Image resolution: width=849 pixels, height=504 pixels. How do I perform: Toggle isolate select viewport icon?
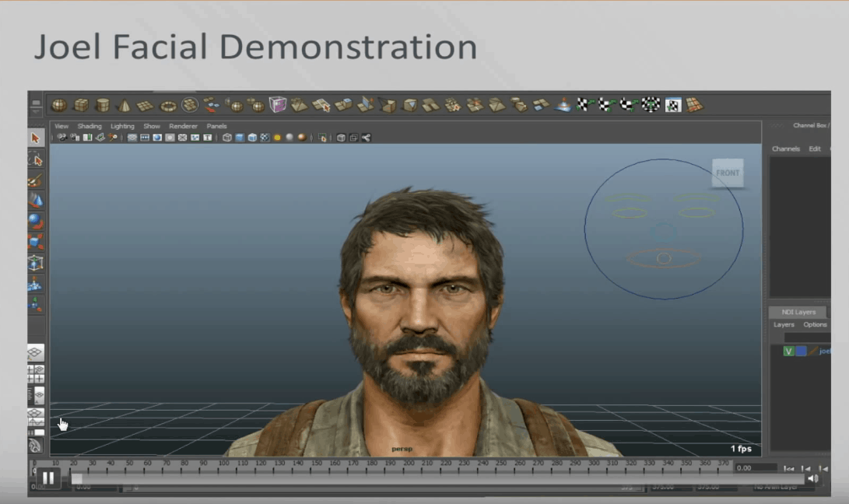[322, 138]
